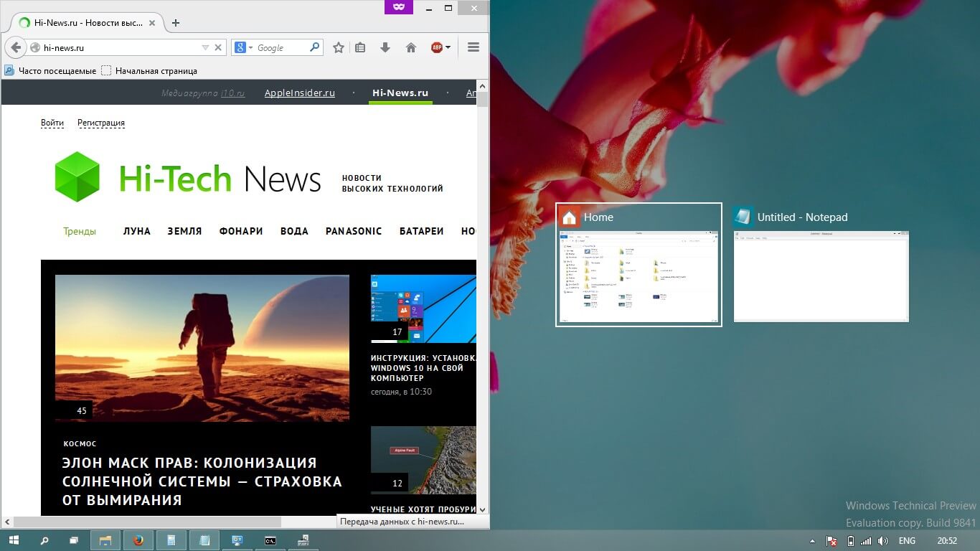Viewport: 980px width, 551px height.
Task: Click the Войти login link
Action: point(52,123)
